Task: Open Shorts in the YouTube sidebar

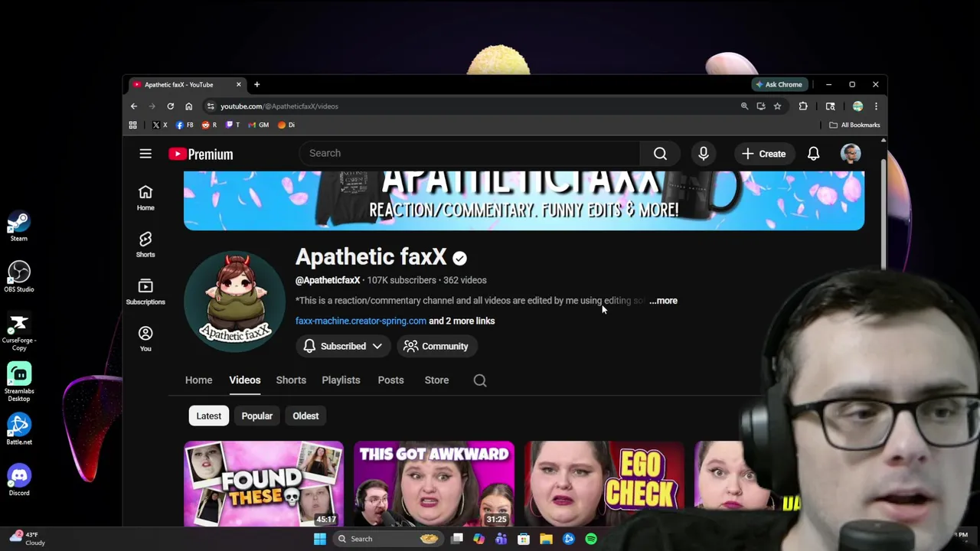Action: click(145, 245)
